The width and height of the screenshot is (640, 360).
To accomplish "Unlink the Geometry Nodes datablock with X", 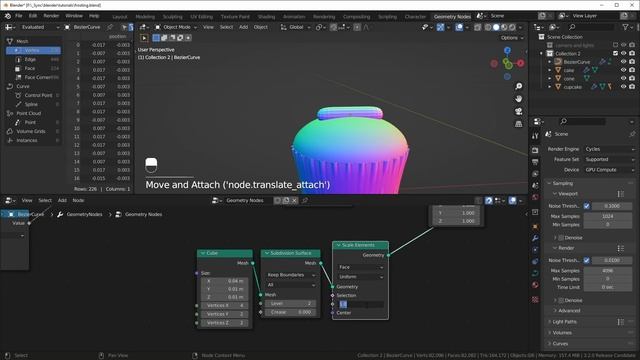I will (x=294, y=200).
